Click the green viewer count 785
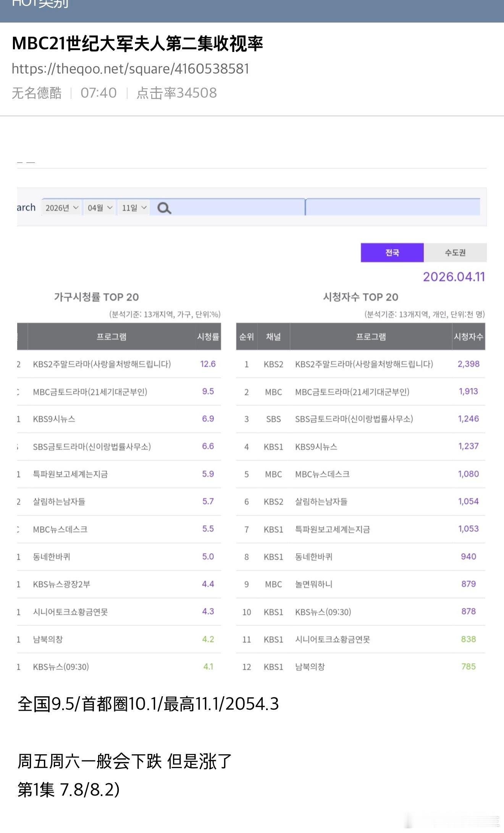Screen dimensions: 504x833 coord(468,666)
